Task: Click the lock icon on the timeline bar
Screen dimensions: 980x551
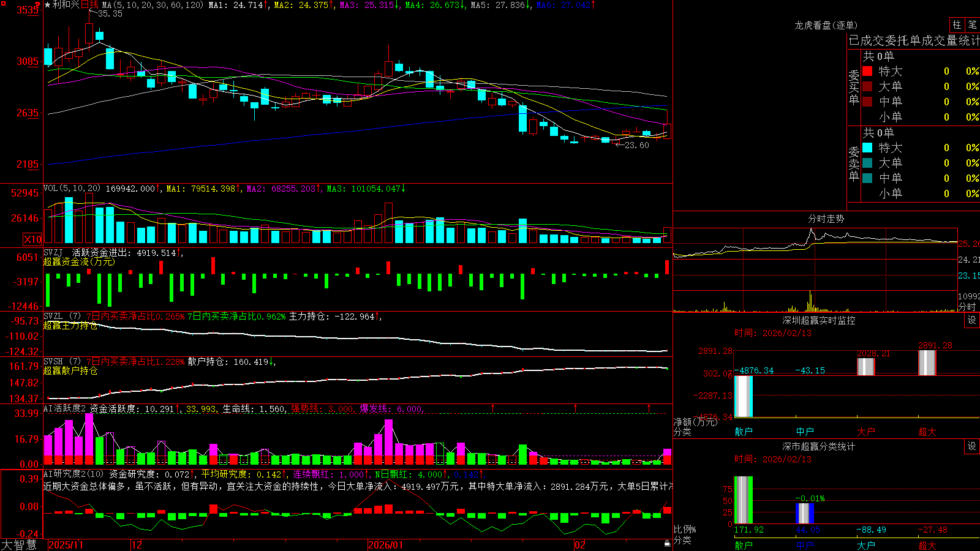Action: 667,544
